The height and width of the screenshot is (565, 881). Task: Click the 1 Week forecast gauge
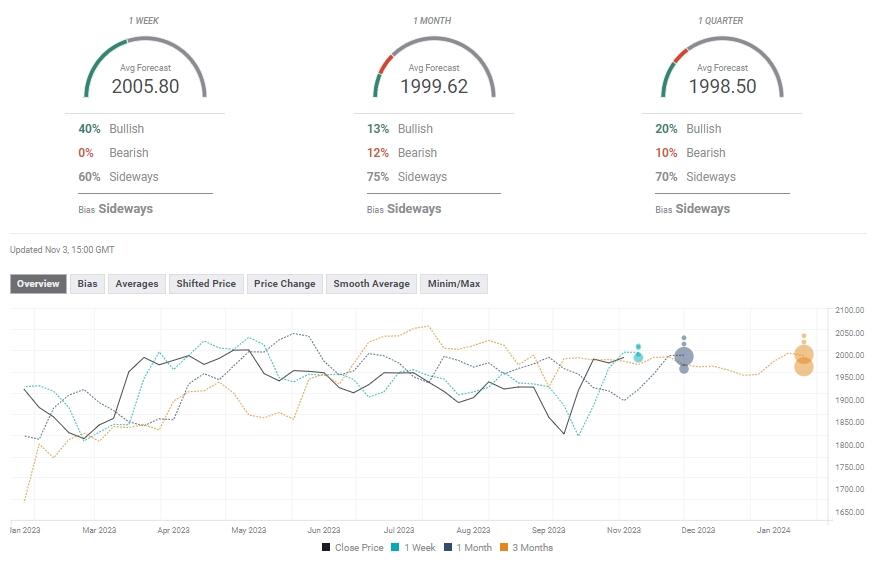pos(145,68)
